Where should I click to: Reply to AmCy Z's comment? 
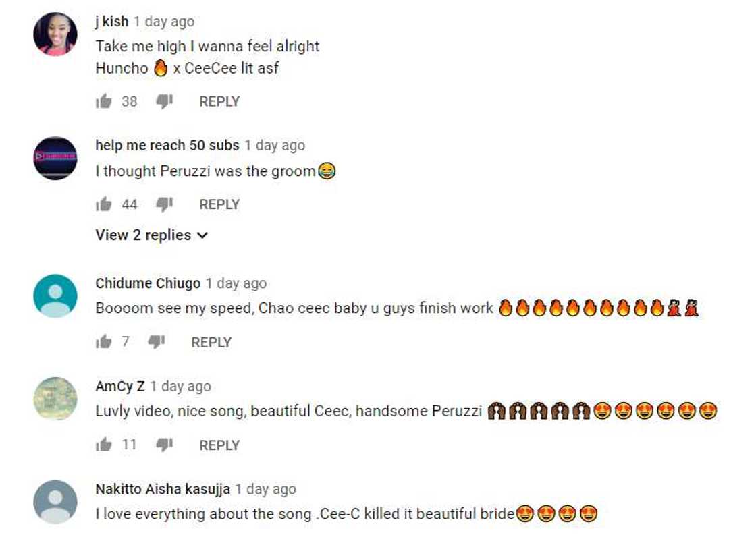219,445
